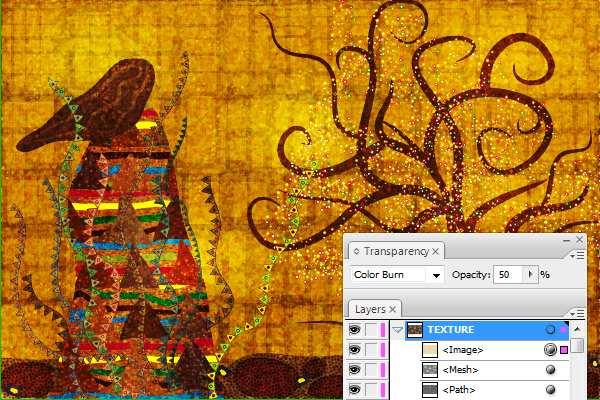Collapse the TEXTURE layer disclosure triangle
Screen dimensions: 600x400
pyautogui.click(x=397, y=330)
